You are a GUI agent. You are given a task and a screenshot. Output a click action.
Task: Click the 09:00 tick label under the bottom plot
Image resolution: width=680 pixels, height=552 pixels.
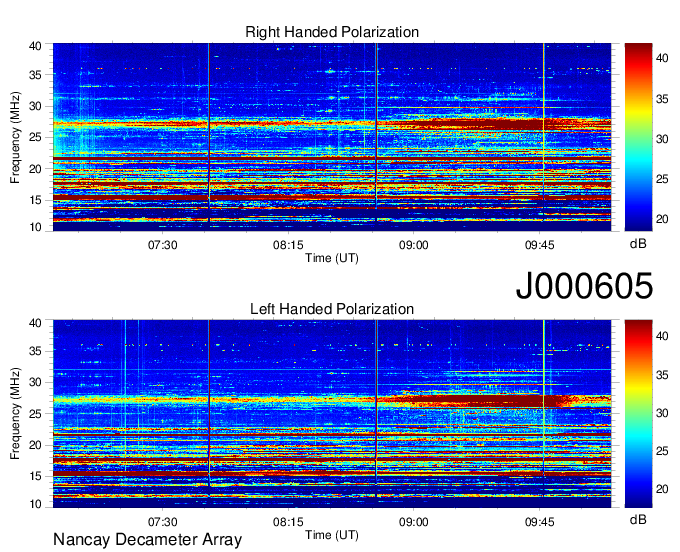point(413,522)
